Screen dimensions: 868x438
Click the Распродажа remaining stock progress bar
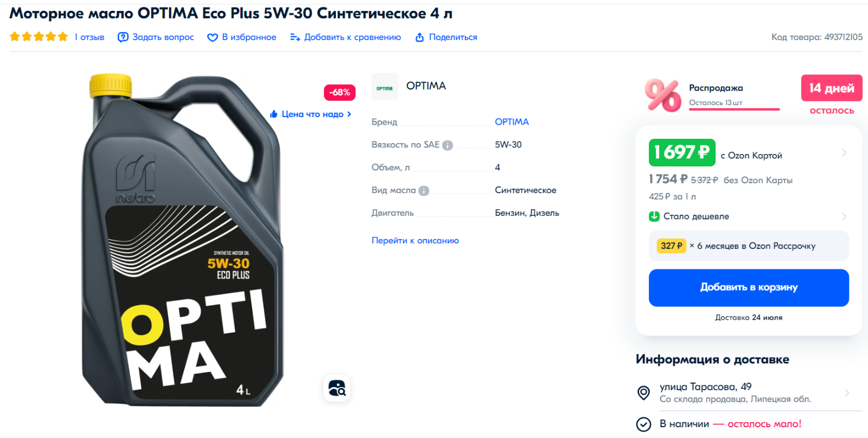[x=734, y=110]
